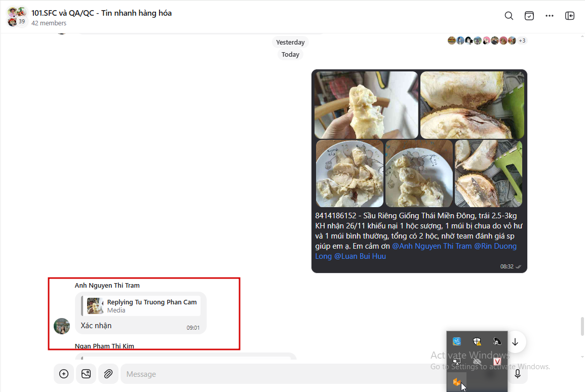Click the 'Xác nhận' message text
585x392 pixels.
[x=96, y=326]
